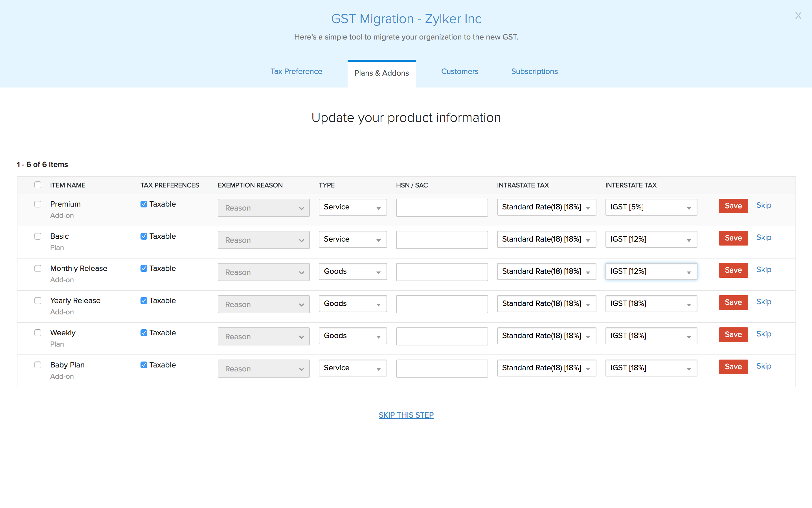812x508 pixels.
Task: Disable Taxable on the Baby Plan row
Action: [x=144, y=365]
